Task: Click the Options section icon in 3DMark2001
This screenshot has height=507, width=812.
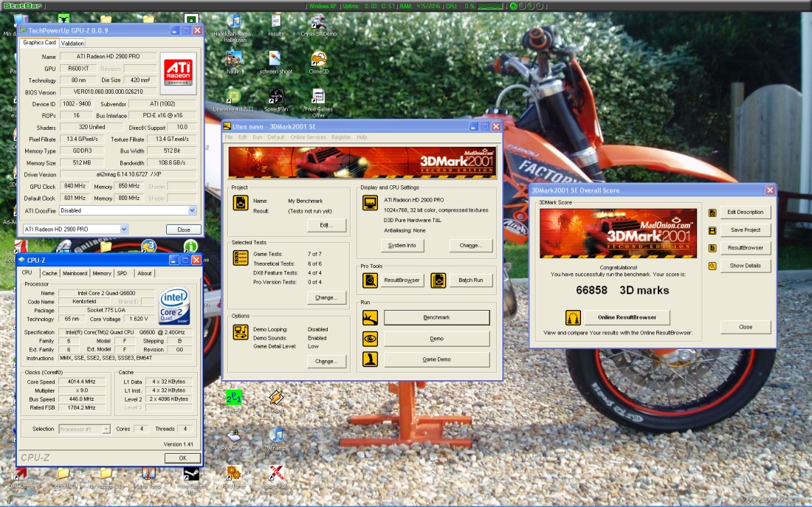Action: click(241, 332)
